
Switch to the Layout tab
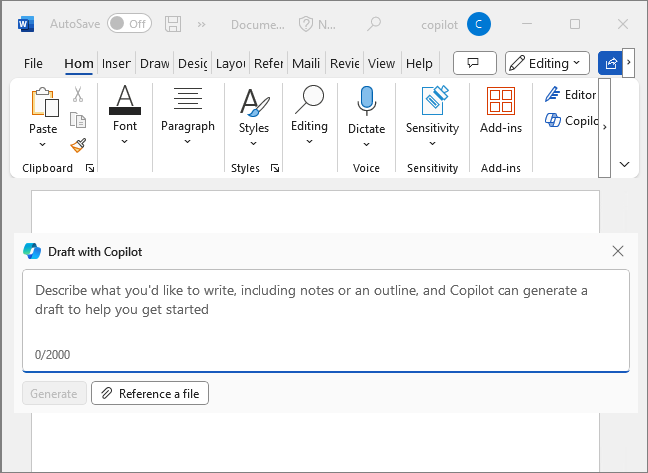(x=231, y=64)
